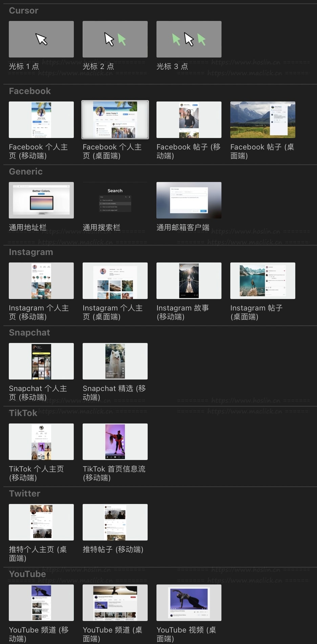Choose 推特帖子 (移动端) template thumbnail
The image size is (317, 644).
point(115,522)
